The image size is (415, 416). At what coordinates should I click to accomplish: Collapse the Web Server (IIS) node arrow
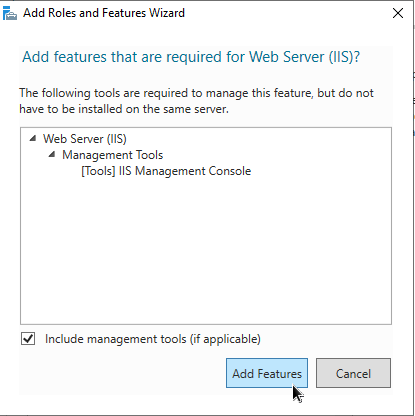[x=32, y=138]
